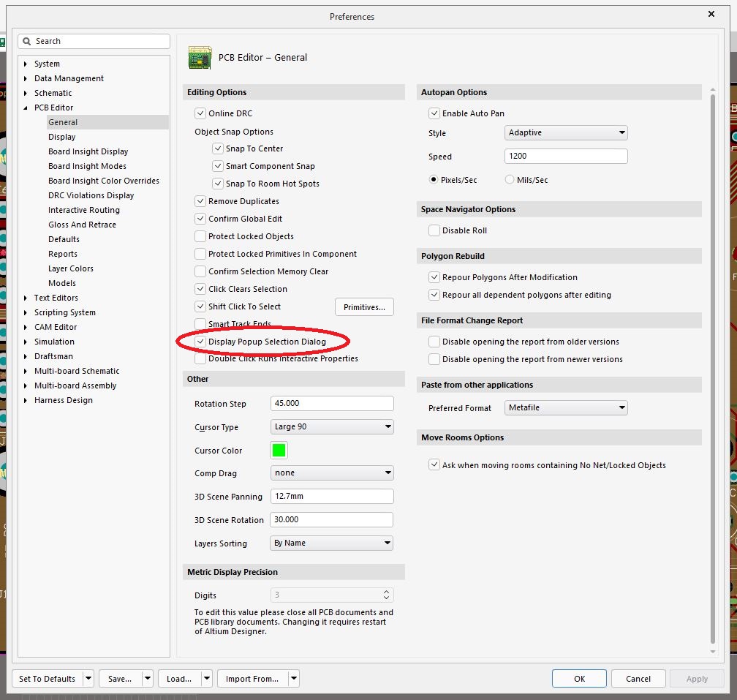Uncheck Display Popup Selection Dialog
The height and width of the screenshot is (700, 737).
(200, 342)
